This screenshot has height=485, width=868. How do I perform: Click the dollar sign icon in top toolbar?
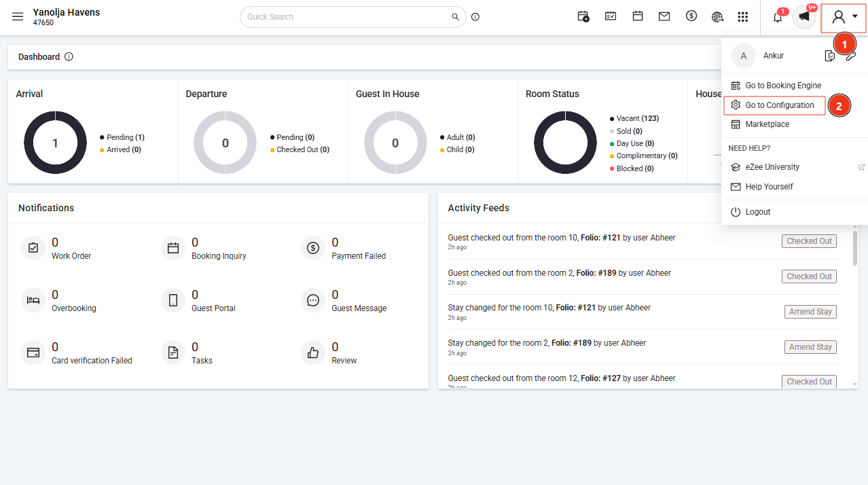click(691, 16)
